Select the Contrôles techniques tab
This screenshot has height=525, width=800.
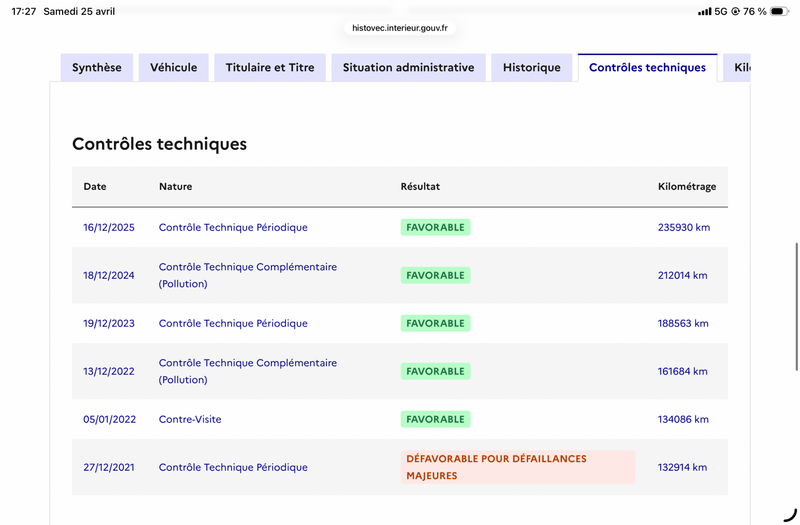(647, 68)
